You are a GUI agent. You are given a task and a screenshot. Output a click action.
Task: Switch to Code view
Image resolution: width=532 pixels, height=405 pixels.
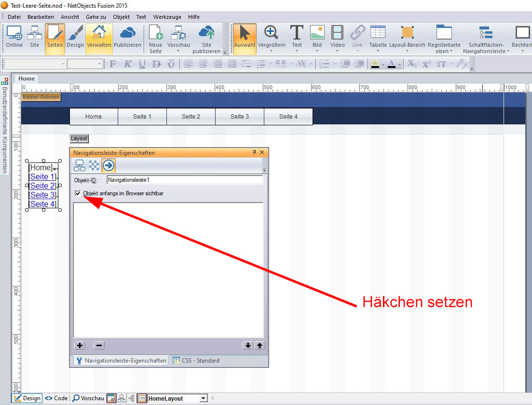point(56,398)
